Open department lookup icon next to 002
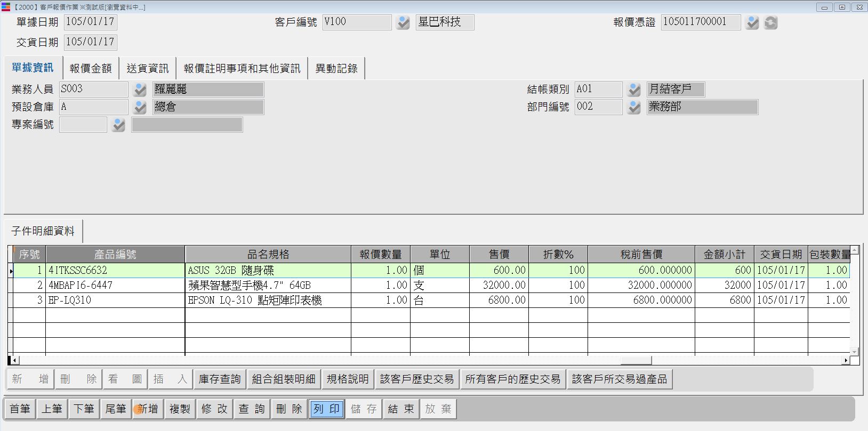The image size is (868, 431). click(x=634, y=107)
